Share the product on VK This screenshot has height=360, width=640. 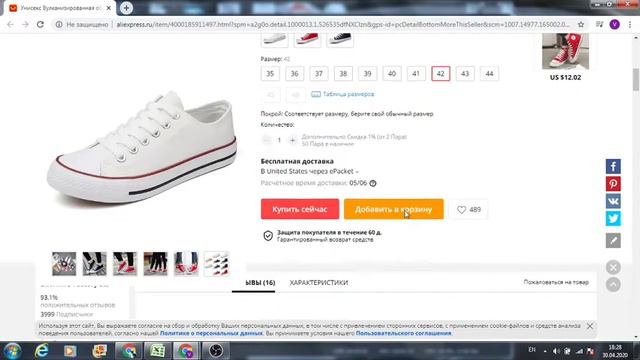coord(613,201)
